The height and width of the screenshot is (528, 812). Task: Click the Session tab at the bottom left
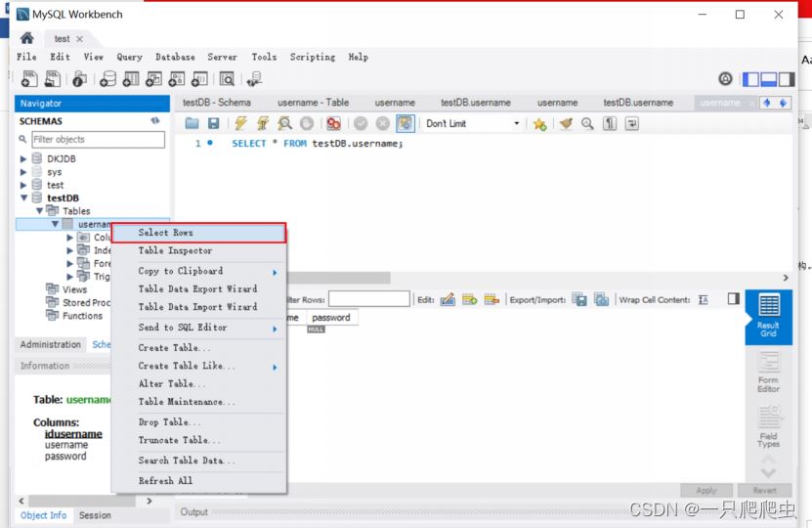(95, 515)
